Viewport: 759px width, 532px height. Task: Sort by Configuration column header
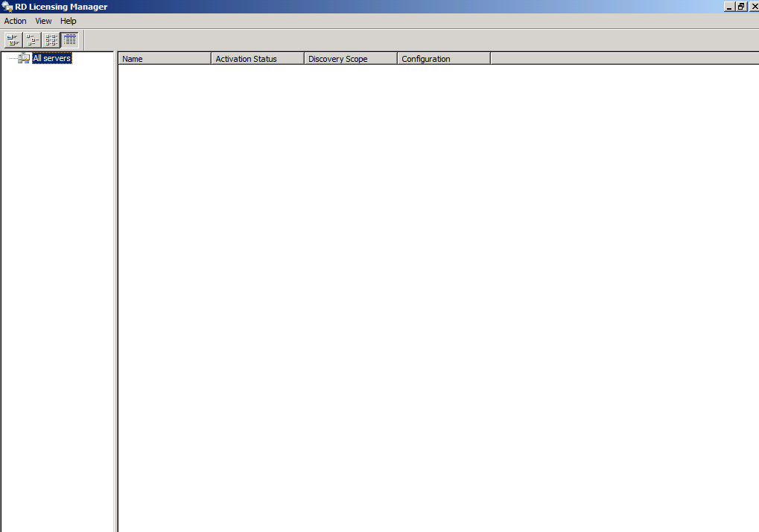tap(444, 59)
